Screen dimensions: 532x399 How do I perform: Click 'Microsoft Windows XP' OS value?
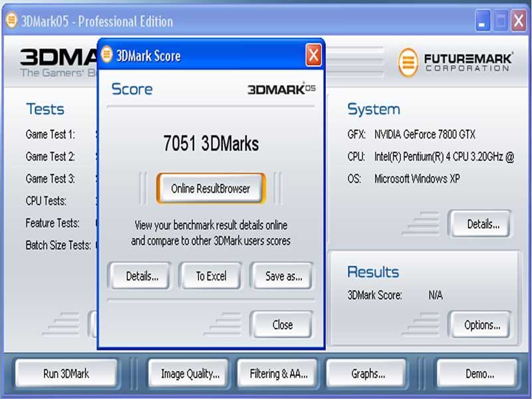tap(417, 178)
